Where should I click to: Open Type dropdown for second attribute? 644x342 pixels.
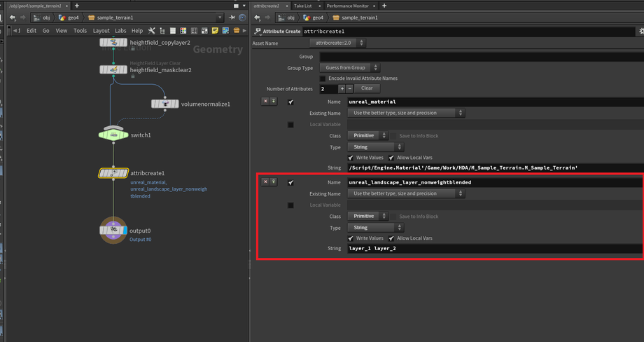(x=377, y=227)
